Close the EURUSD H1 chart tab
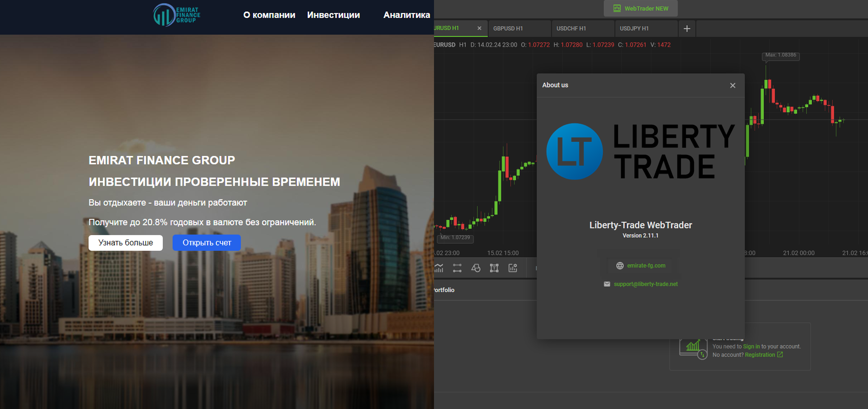Viewport: 868px width, 409px height. click(480, 28)
